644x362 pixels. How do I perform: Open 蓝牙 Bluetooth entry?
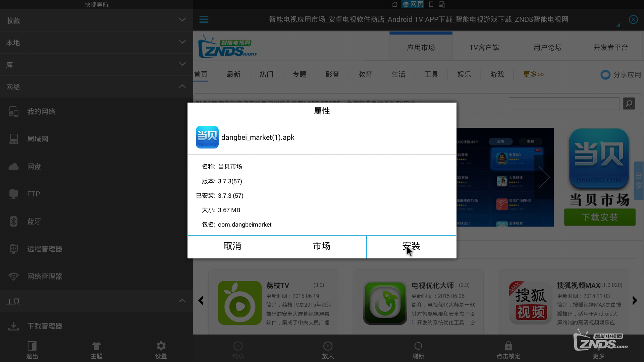tap(96, 221)
